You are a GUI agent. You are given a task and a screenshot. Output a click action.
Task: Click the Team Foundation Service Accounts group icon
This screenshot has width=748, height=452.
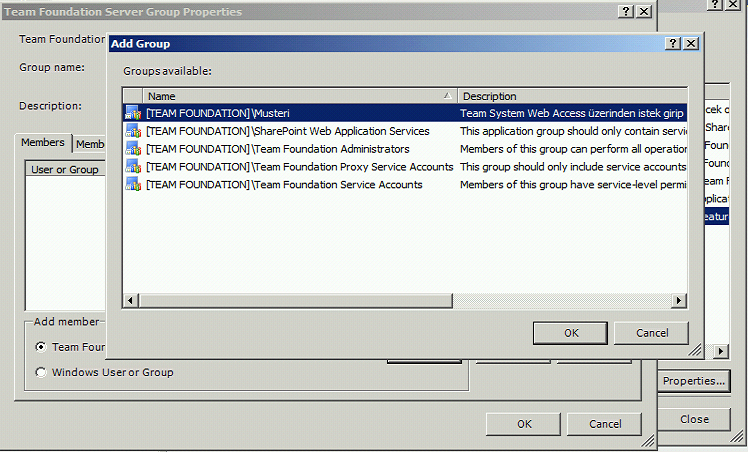coord(133,185)
